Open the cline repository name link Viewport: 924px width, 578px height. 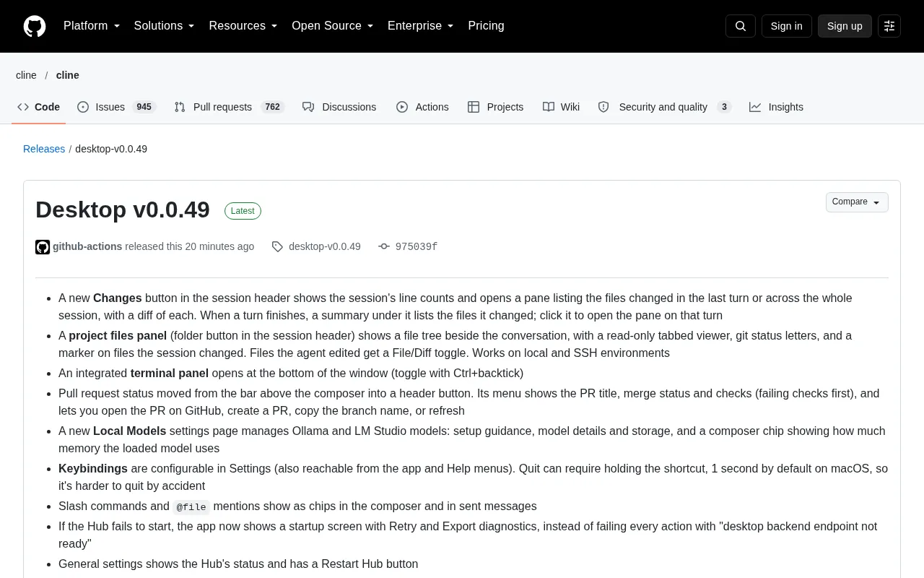[x=68, y=75]
